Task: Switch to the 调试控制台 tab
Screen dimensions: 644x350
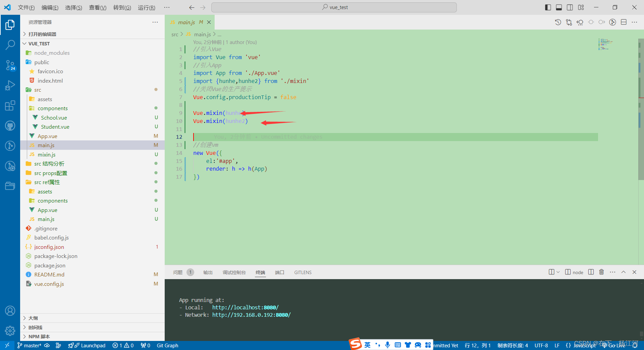Action: [234, 272]
